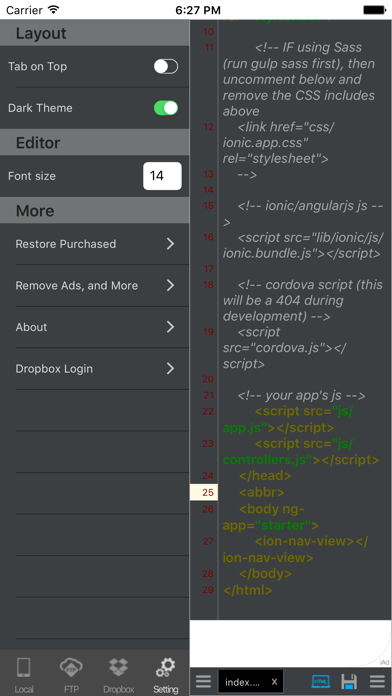Toggle the Tab on Top switch

tap(166, 67)
